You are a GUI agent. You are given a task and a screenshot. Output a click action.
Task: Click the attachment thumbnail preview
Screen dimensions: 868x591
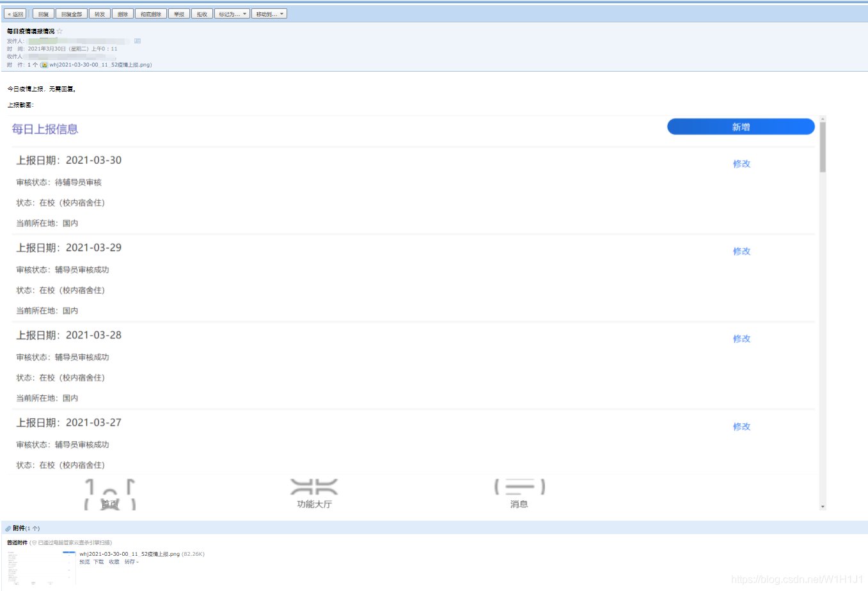[x=42, y=567]
